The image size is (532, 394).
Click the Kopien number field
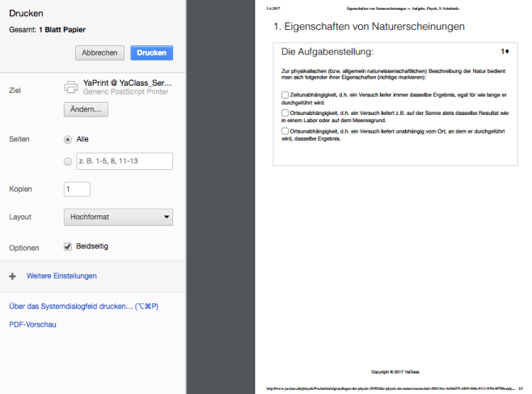[77, 189]
